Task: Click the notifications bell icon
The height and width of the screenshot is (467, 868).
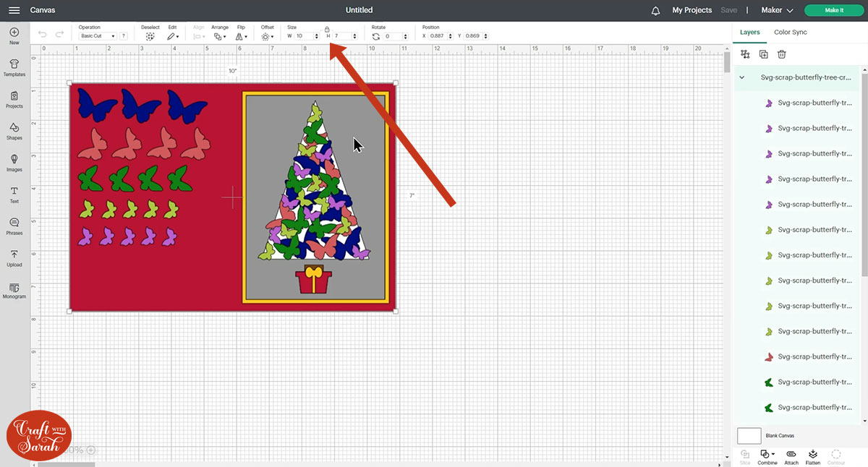Action: click(656, 10)
